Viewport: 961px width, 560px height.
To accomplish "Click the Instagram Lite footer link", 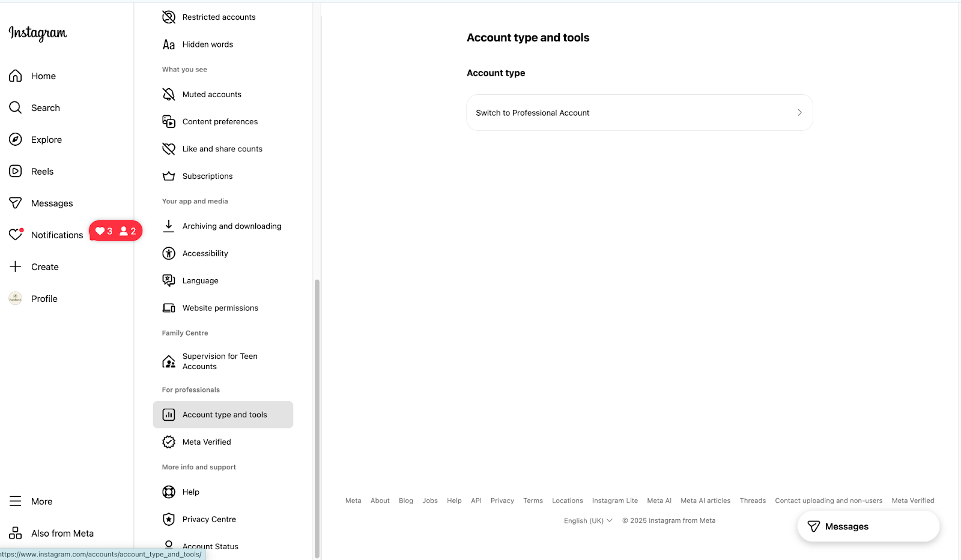I will [615, 501].
